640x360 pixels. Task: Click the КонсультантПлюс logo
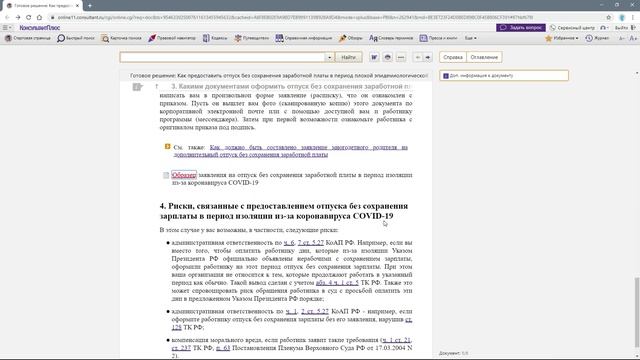coord(40,27)
